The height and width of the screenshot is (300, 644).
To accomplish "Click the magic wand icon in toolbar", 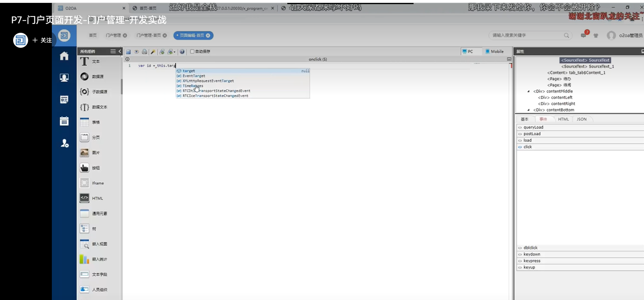I will coord(153,52).
